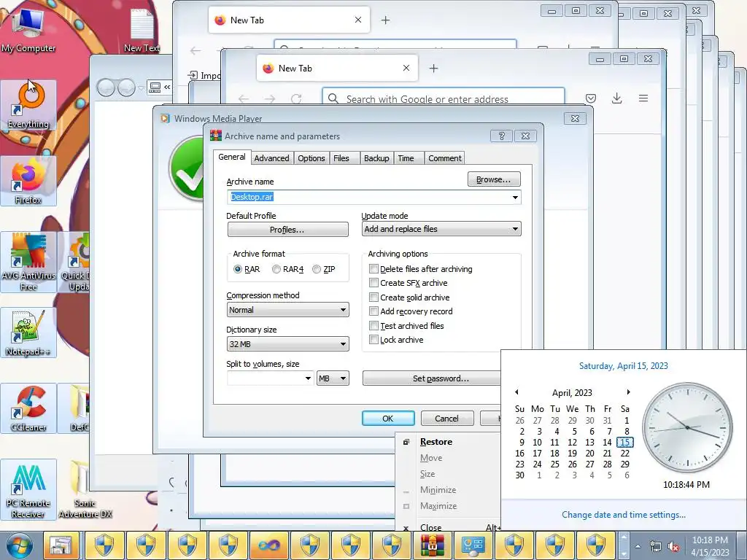Check Create SFX archive
This screenshot has height=560, width=747.
coord(409,283)
